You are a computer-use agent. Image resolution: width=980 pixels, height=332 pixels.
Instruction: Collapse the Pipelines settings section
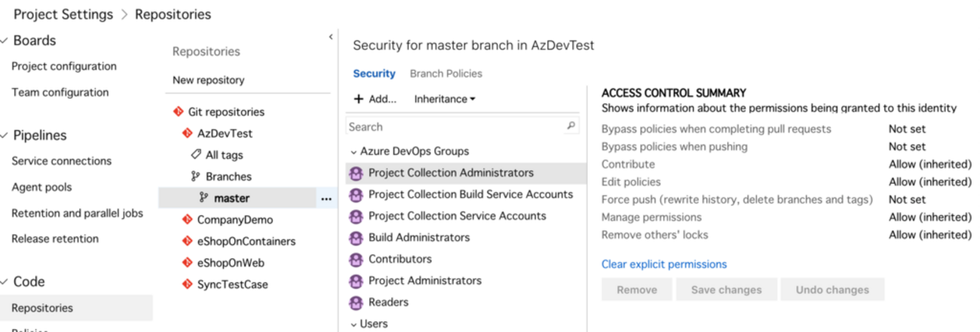tap(5, 136)
